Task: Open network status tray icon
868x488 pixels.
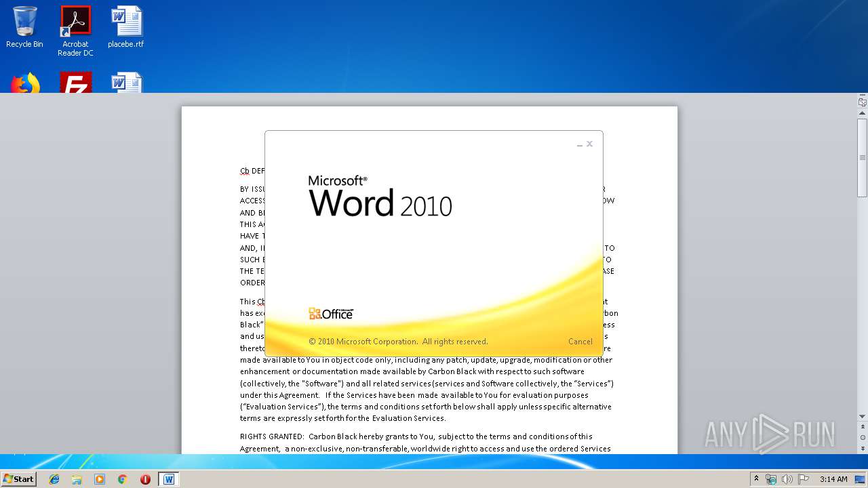Action: point(771,479)
